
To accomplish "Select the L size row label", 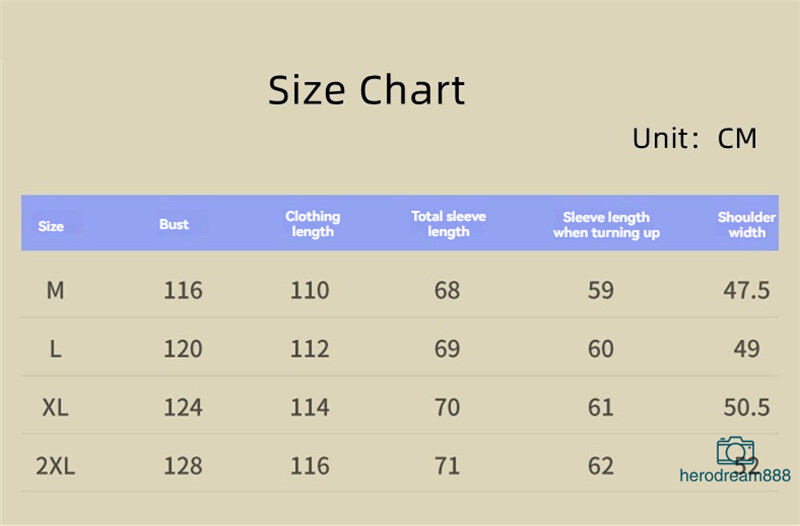I will coord(55,349).
